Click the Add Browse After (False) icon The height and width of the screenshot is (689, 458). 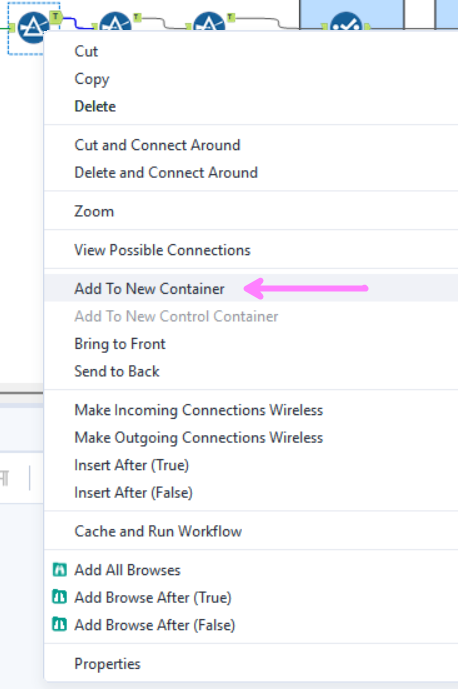(59, 624)
